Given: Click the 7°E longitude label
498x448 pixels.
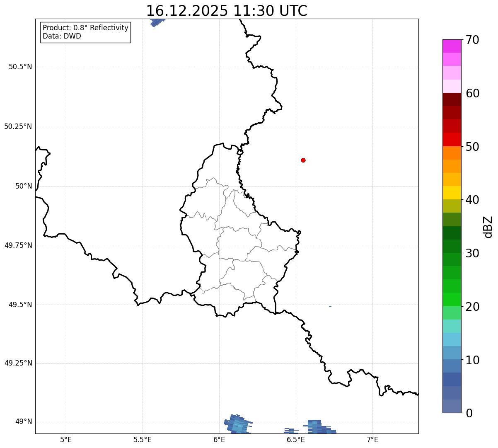Looking at the screenshot, I should point(372,439).
